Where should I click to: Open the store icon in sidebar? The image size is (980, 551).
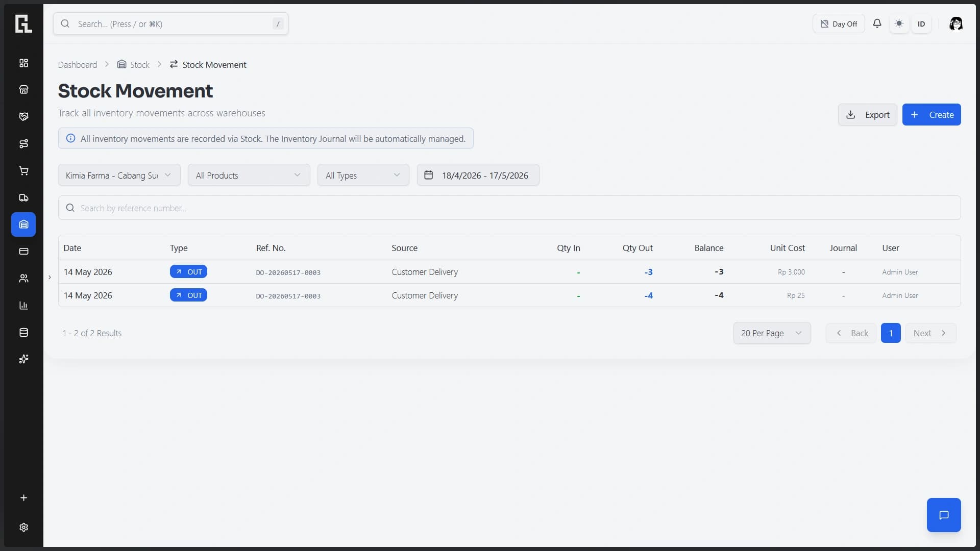[x=23, y=90]
